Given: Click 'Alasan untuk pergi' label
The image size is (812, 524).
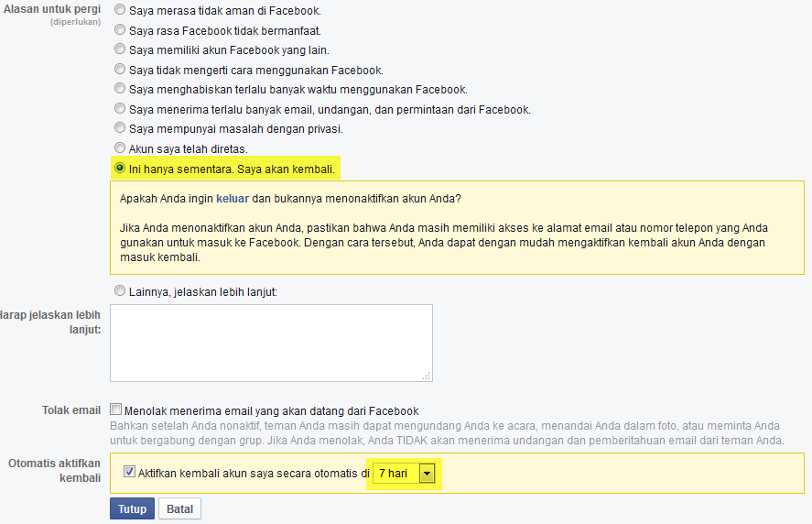Looking at the screenshot, I should (52, 9).
